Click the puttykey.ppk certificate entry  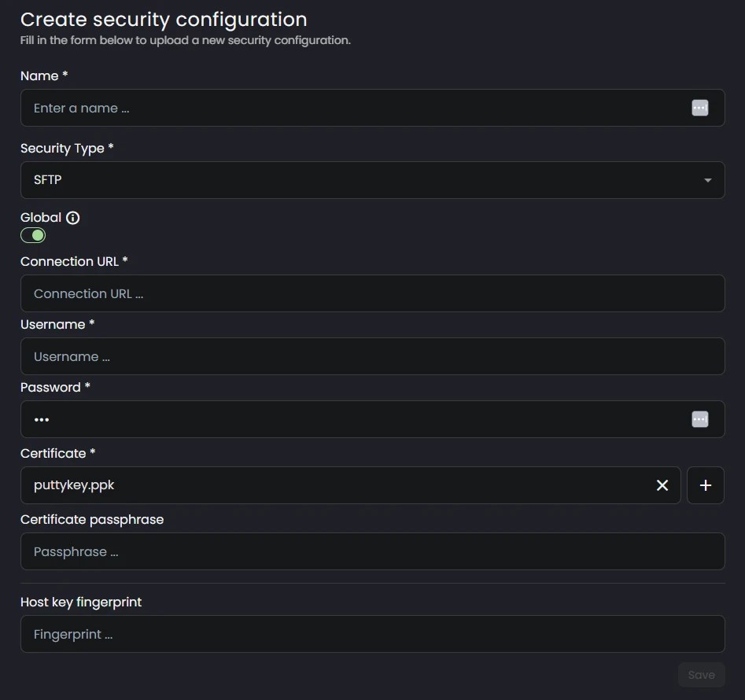(x=75, y=485)
